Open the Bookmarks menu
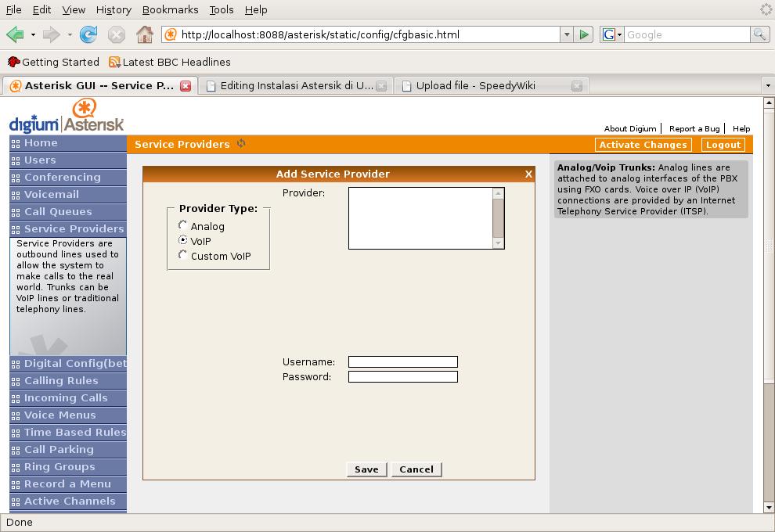775x532 pixels. coord(170,9)
